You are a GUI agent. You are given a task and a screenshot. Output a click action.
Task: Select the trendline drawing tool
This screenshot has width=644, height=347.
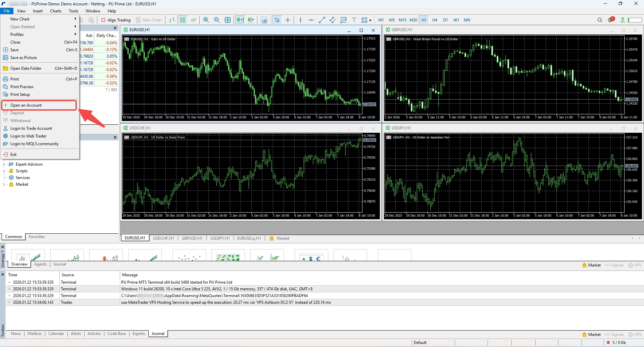pyautogui.click(x=322, y=20)
